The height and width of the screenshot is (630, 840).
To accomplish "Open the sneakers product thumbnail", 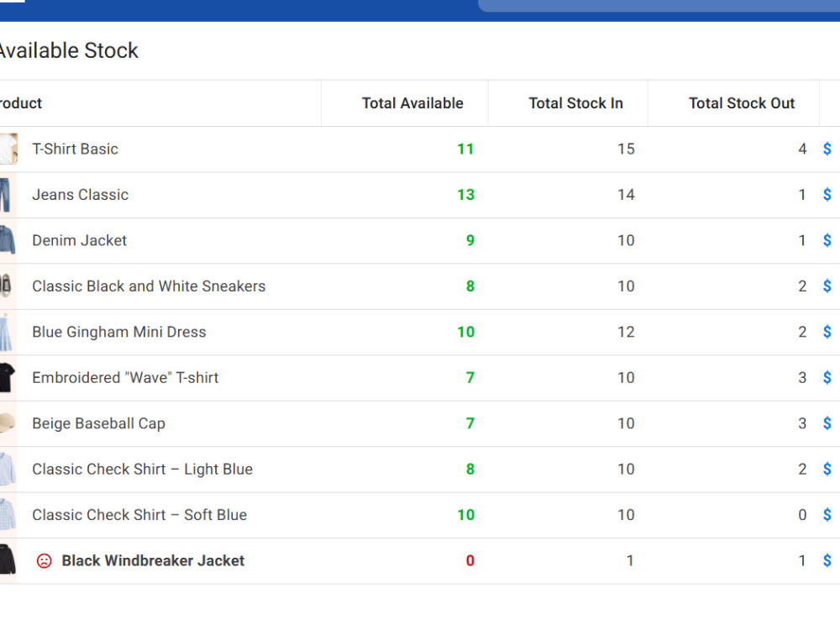I will (x=7, y=286).
